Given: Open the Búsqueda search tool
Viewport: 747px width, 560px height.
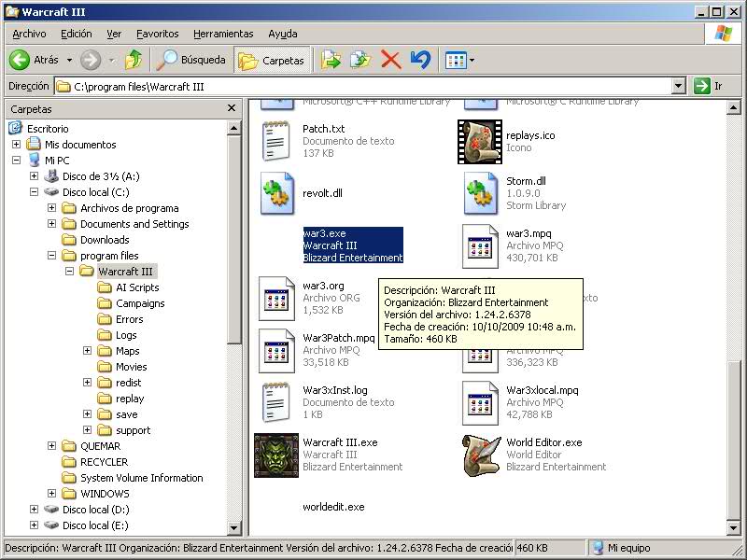Looking at the screenshot, I should [190, 60].
